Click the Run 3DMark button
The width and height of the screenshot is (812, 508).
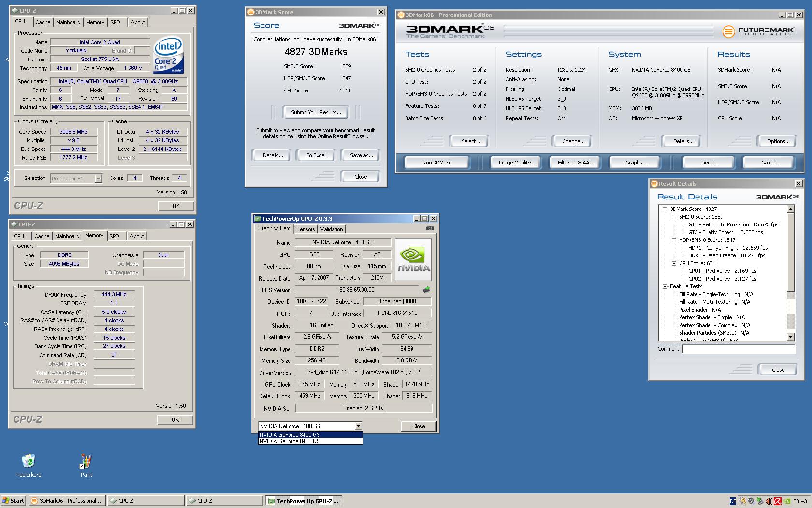[436, 163]
